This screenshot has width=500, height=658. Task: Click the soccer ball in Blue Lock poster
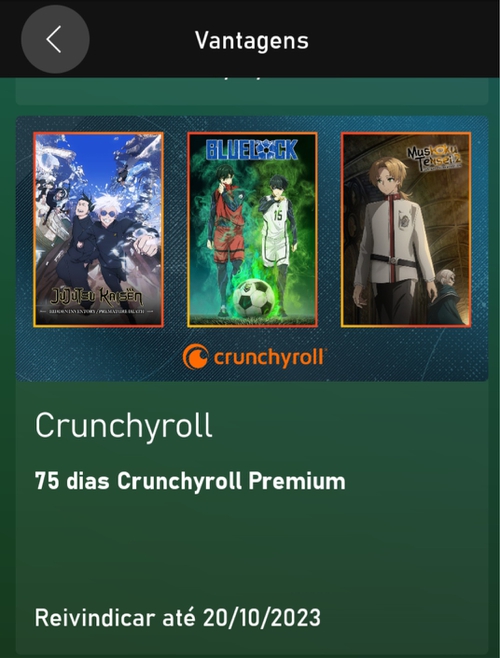tap(254, 299)
